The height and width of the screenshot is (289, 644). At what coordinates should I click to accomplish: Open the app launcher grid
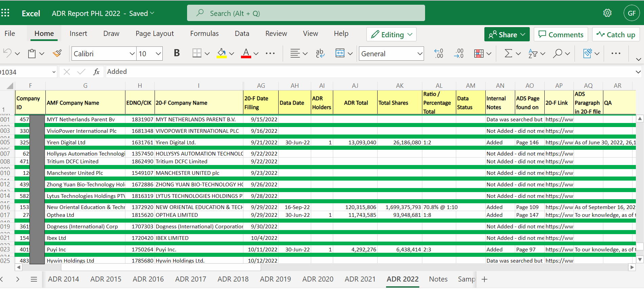point(5,13)
